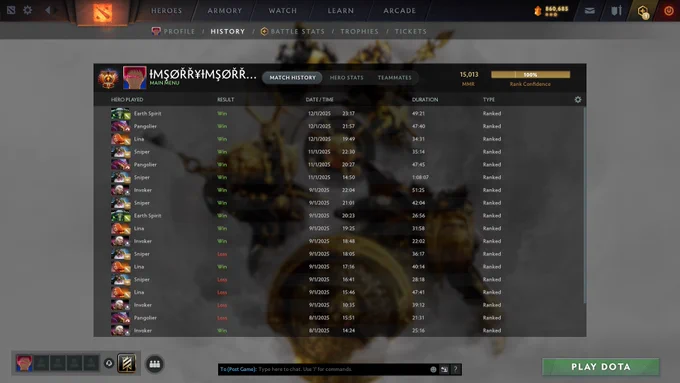Open the WATCH menu
Image resolution: width=680 pixels, height=383 pixels.
[x=283, y=10]
